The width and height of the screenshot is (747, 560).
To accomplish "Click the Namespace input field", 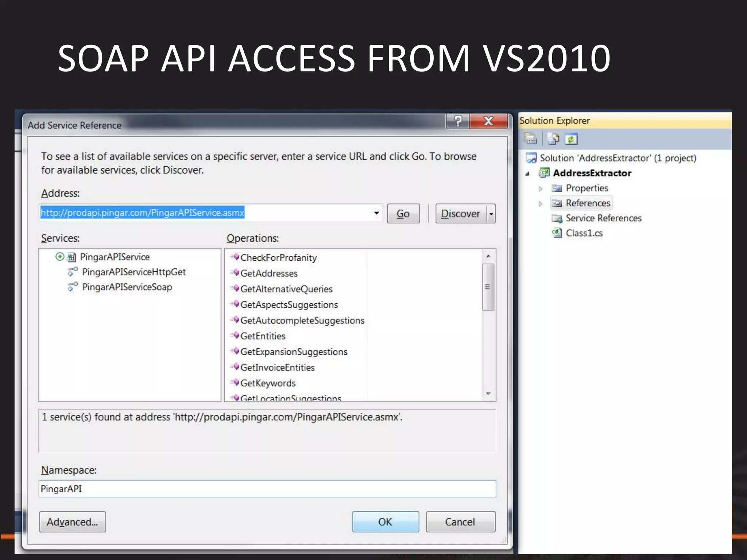I will click(x=267, y=489).
